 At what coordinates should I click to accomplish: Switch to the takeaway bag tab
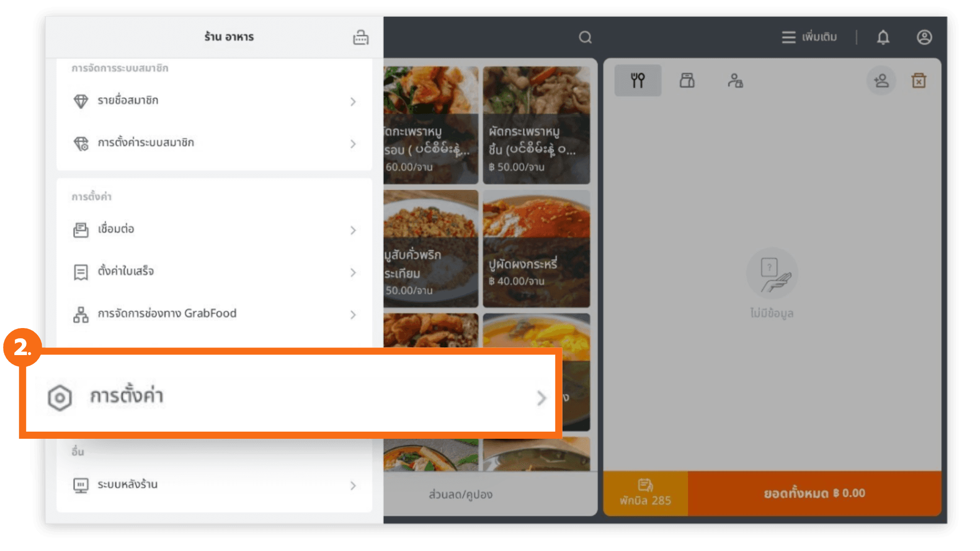(x=687, y=81)
